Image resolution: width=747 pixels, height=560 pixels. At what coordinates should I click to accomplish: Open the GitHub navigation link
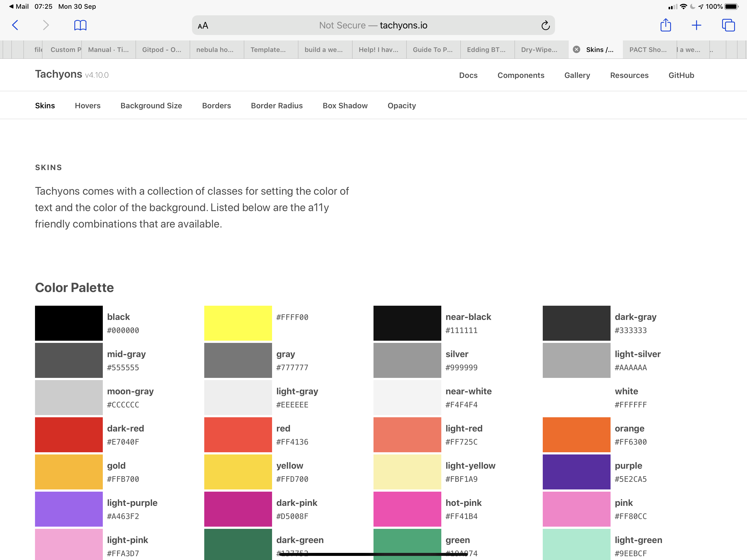point(681,75)
